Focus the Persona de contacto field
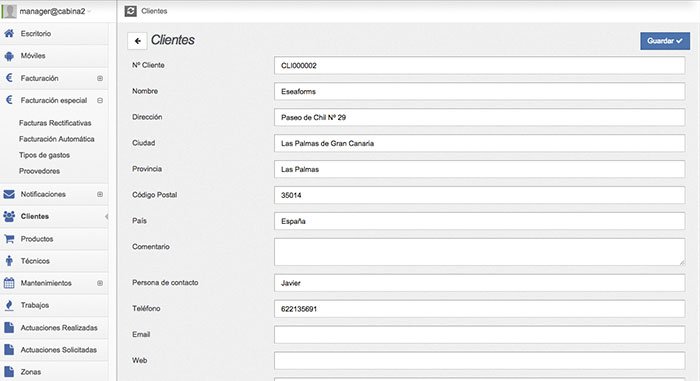The width and height of the screenshot is (700, 381). 479,283
